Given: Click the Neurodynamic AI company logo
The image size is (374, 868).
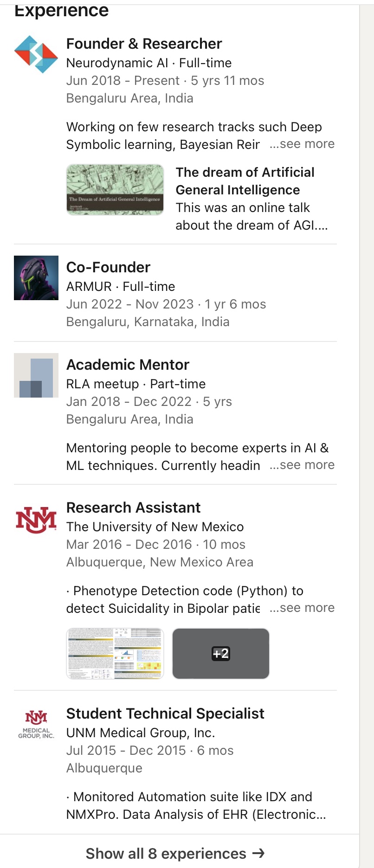Looking at the screenshot, I should point(36,54).
